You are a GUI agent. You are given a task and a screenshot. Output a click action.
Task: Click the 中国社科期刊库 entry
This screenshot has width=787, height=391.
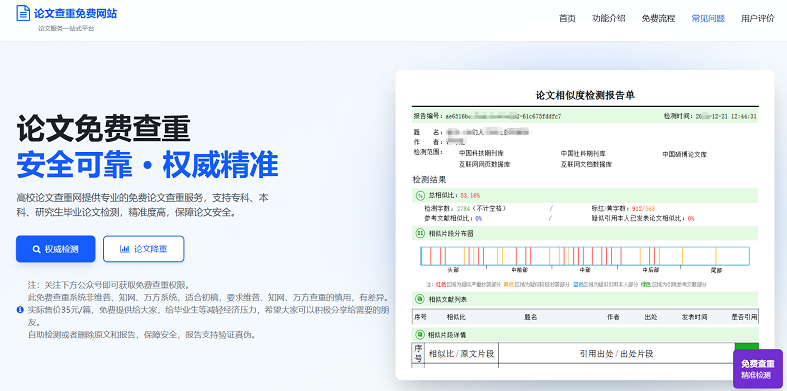coord(583,153)
